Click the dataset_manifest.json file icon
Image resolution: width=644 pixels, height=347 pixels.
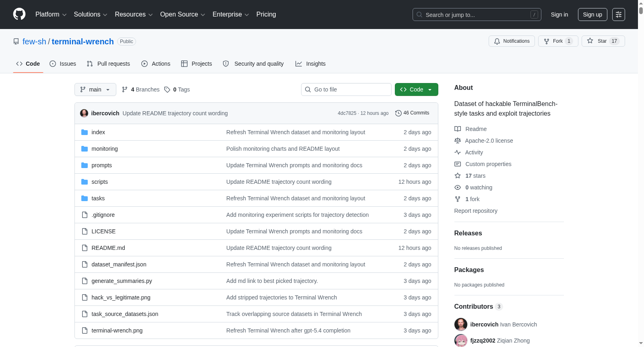85,264
